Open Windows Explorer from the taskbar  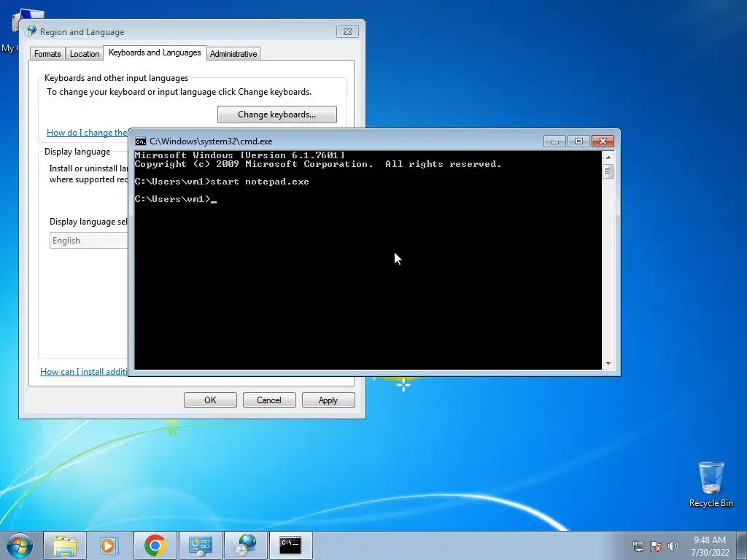(x=65, y=545)
